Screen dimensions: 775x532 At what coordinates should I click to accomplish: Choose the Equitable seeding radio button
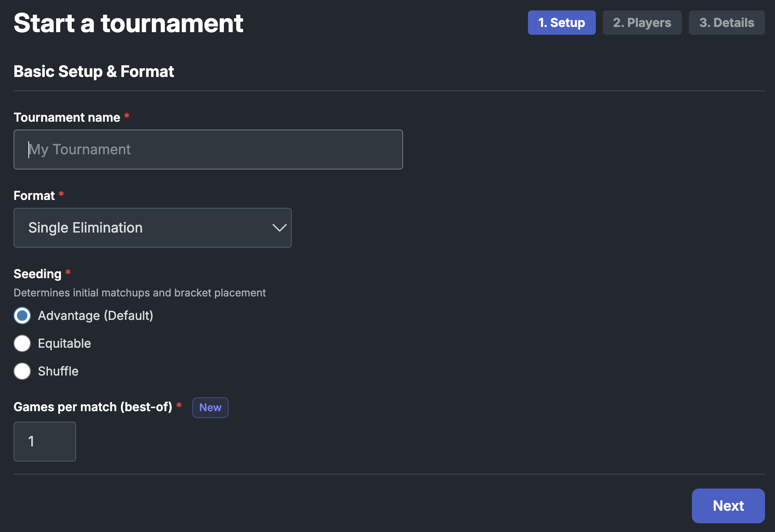22,343
